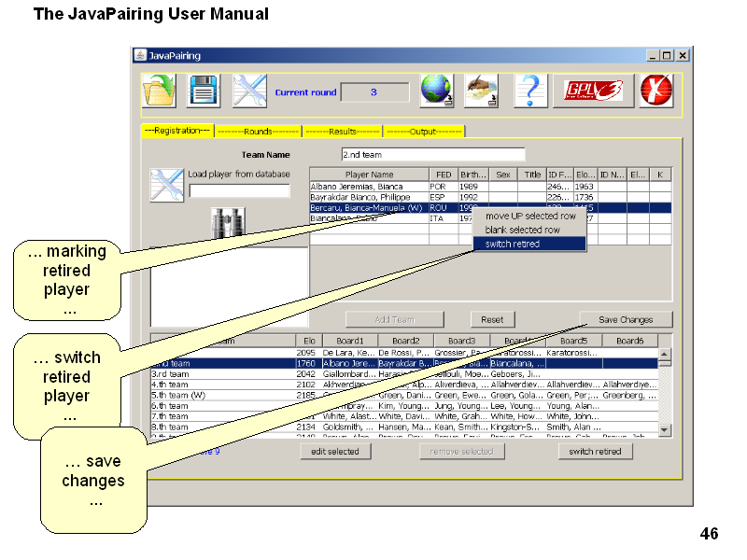This screenshot has width=747, height=560.
Task: Open help via question mark icon
Action: (529, 91)
